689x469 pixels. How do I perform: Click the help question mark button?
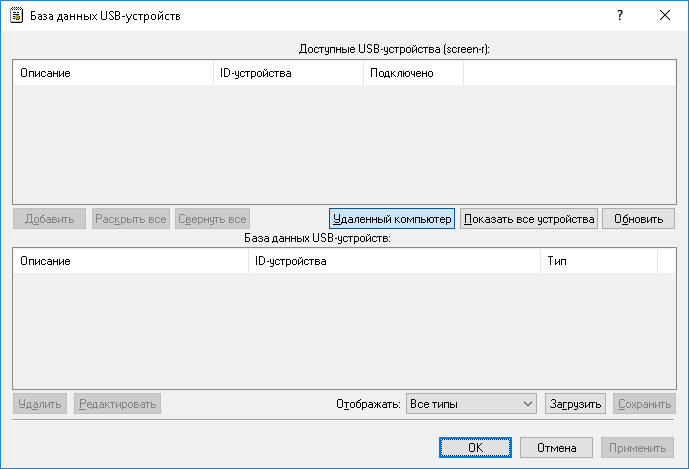click(620, 16)
